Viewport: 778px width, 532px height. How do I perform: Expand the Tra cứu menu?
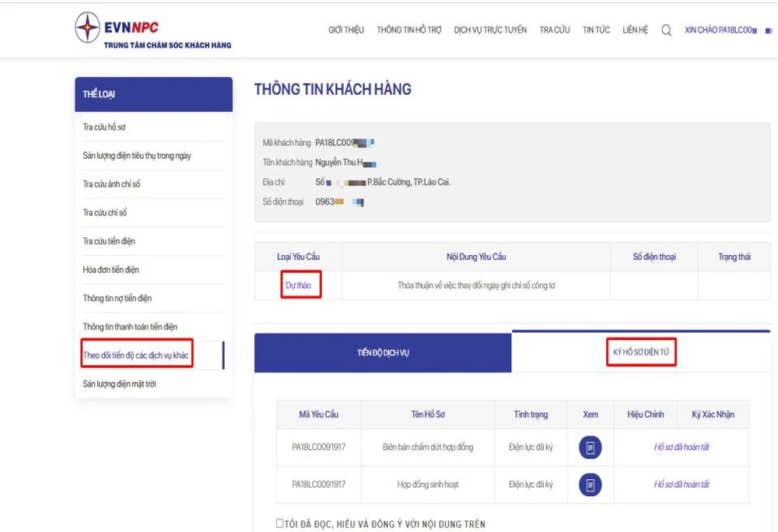[555, 30]
